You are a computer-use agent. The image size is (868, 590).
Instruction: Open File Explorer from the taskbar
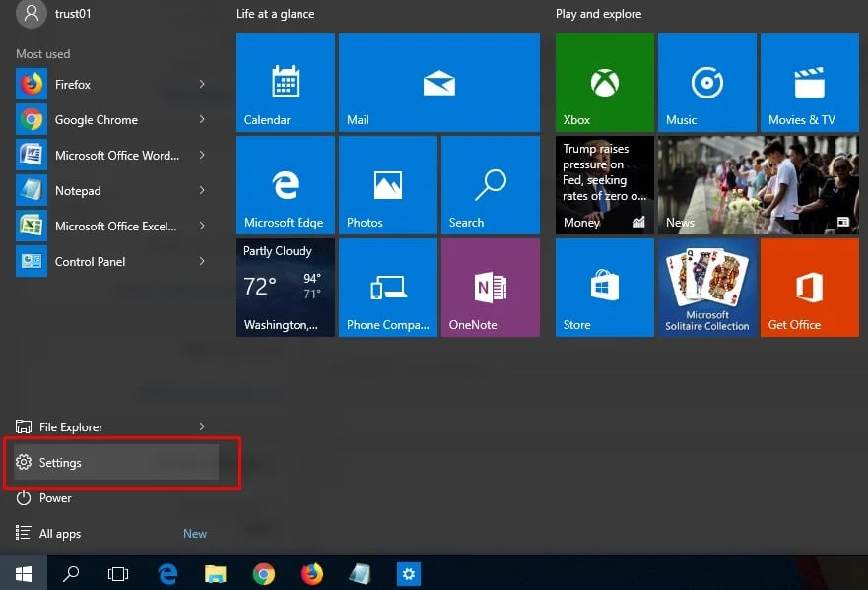point(216,574)
